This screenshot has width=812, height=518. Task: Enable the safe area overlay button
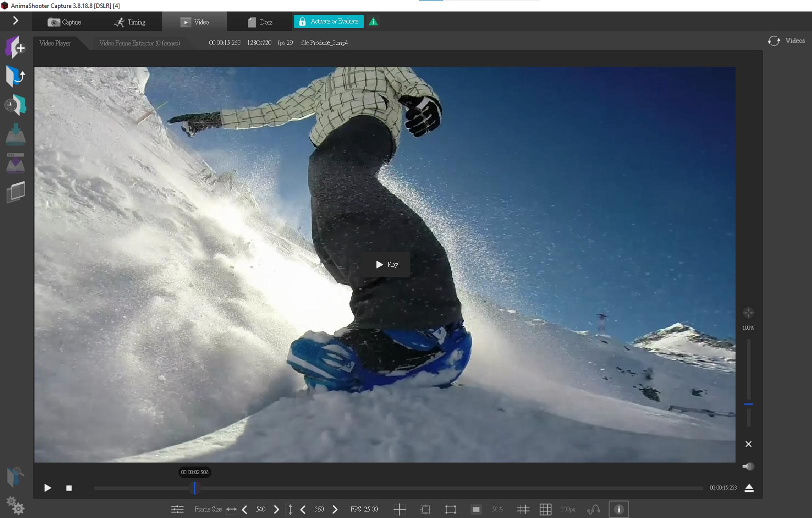click(450, 509)
